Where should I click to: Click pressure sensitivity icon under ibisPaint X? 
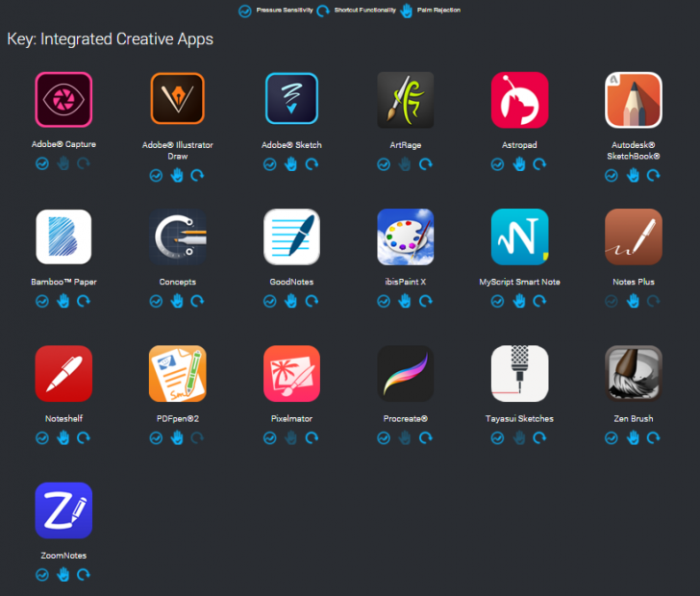[x=384, y=301]
